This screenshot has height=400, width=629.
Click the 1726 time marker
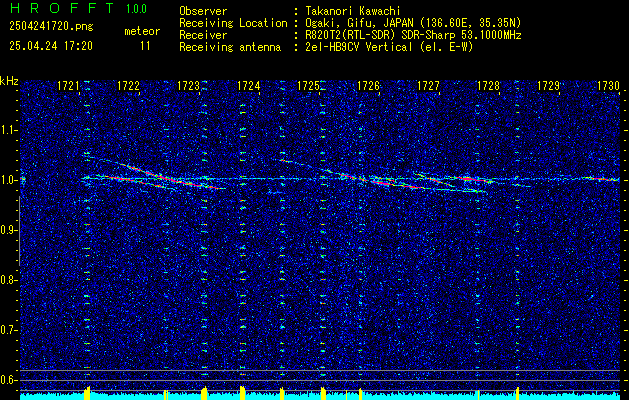coord(368,86)
